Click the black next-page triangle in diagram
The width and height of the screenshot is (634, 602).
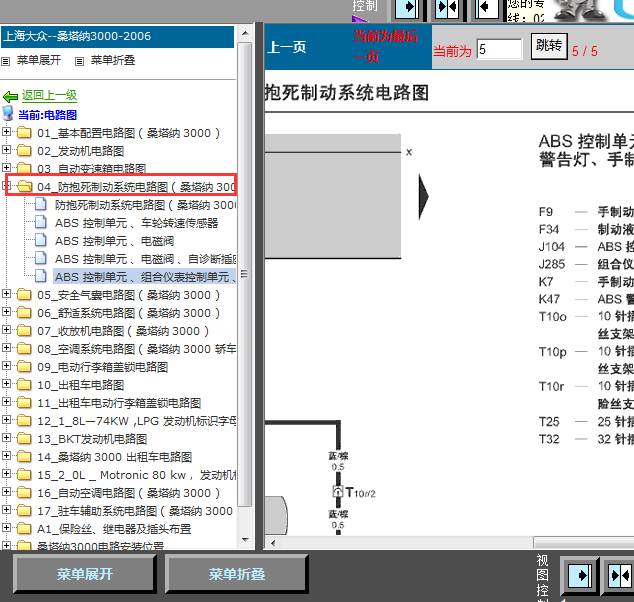click(x=423, y=196)
